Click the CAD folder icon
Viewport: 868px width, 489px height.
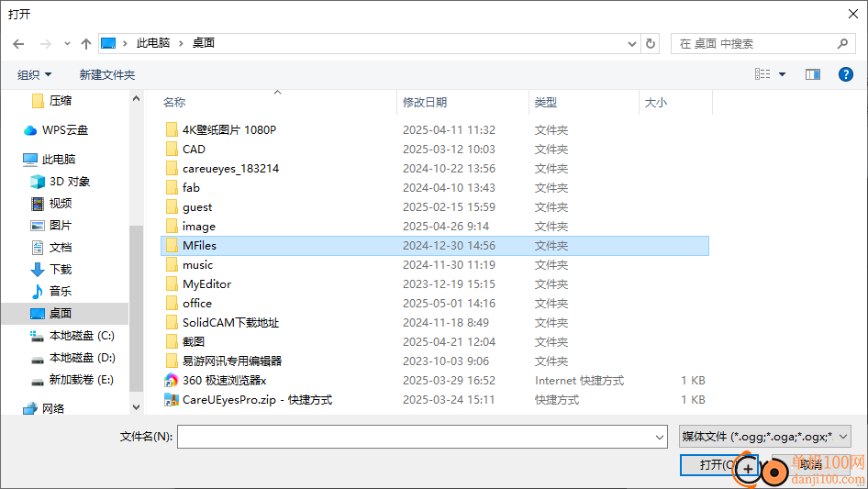click(172, 149)
